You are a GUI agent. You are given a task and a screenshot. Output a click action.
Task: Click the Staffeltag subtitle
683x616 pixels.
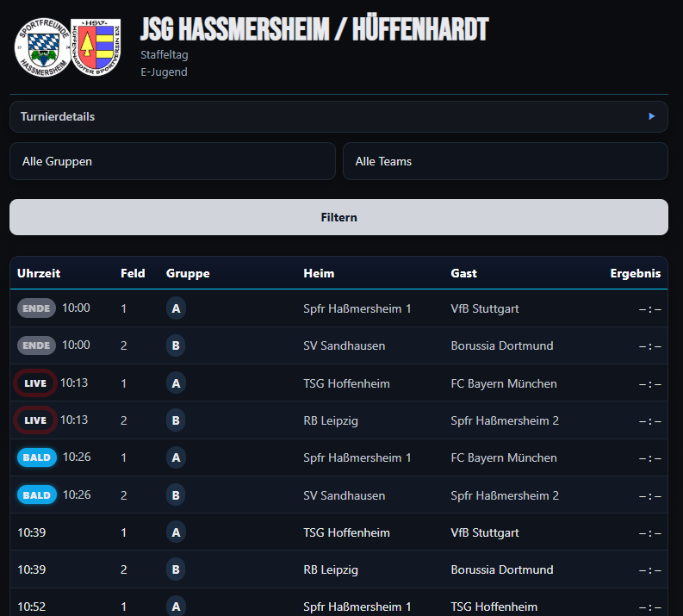165,55
